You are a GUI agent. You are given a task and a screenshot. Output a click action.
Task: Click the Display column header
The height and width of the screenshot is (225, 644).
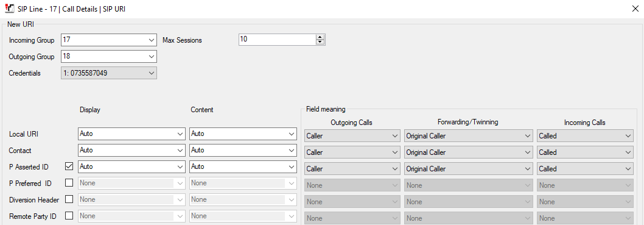coord(90,110)
